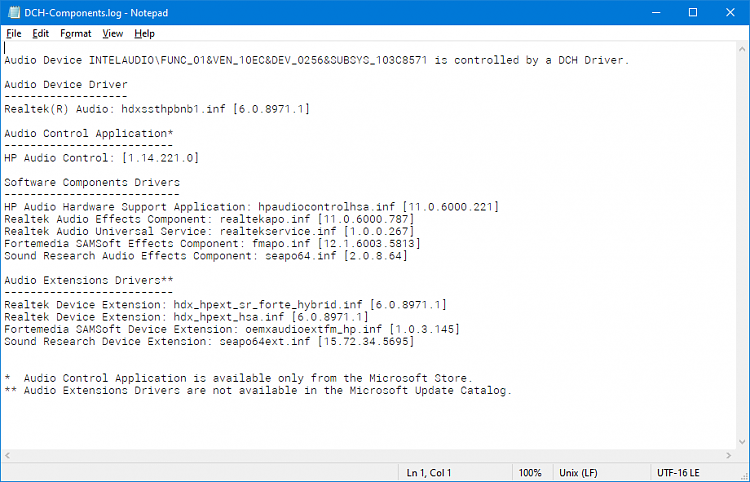Click the Microsoft Store footnote line
This screenshot has height=482, width=750.
[x=238, y=378]
